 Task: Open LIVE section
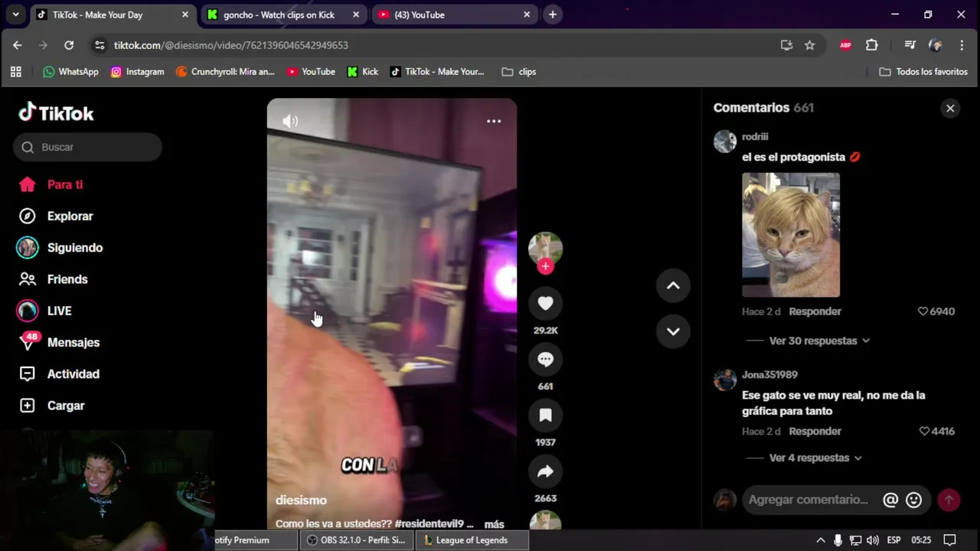pos(45,311)
